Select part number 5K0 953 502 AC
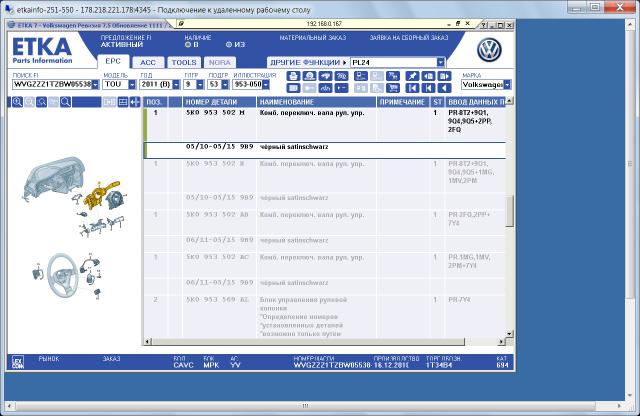 tap(217, 257)
